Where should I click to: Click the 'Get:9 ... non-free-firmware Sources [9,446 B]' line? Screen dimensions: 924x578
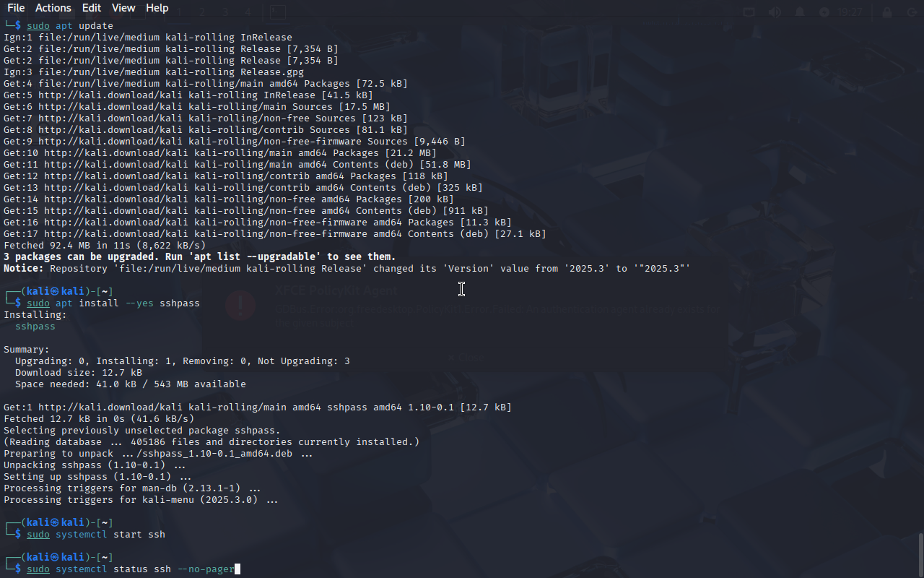coord(235,142)
